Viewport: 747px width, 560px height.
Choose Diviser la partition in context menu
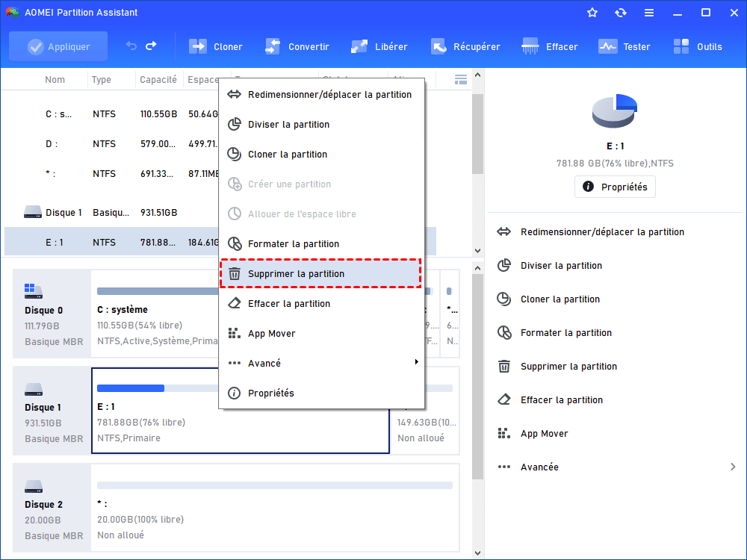click(x=321, y=124)
